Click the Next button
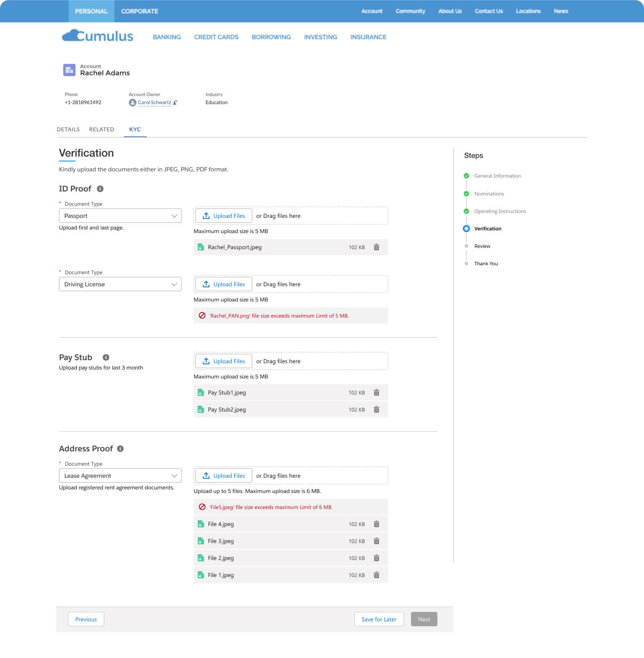644x658 pixels. pyautogui.click(x=424, y=619)
